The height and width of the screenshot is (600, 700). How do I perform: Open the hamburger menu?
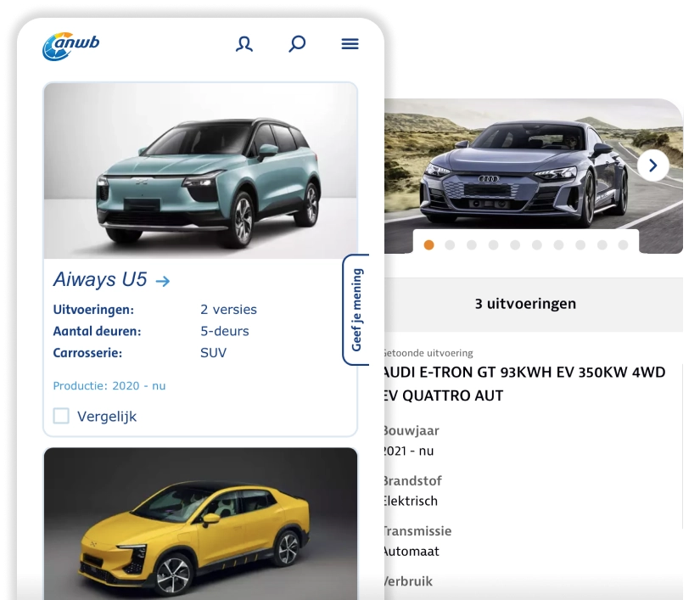coord(350,44)
